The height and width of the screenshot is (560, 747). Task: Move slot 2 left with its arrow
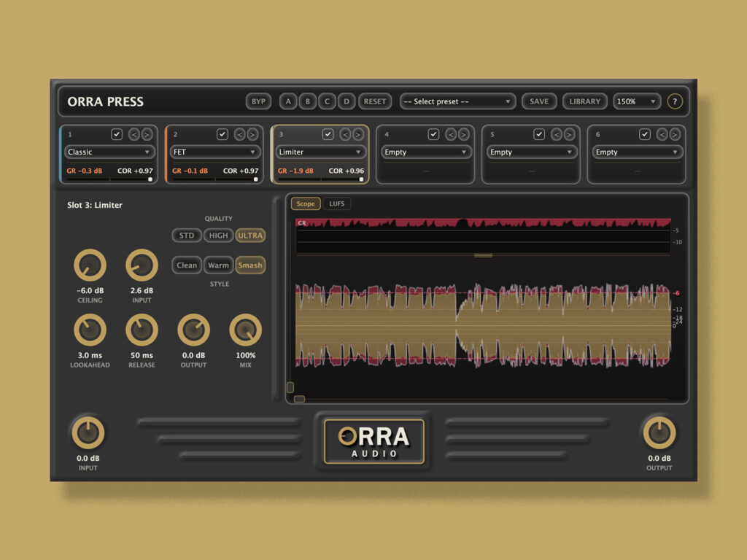tap(240, 135)
